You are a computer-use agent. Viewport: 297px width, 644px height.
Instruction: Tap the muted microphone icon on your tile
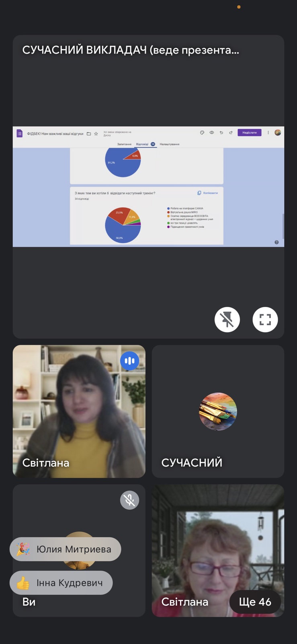click(x=129, y=500)
